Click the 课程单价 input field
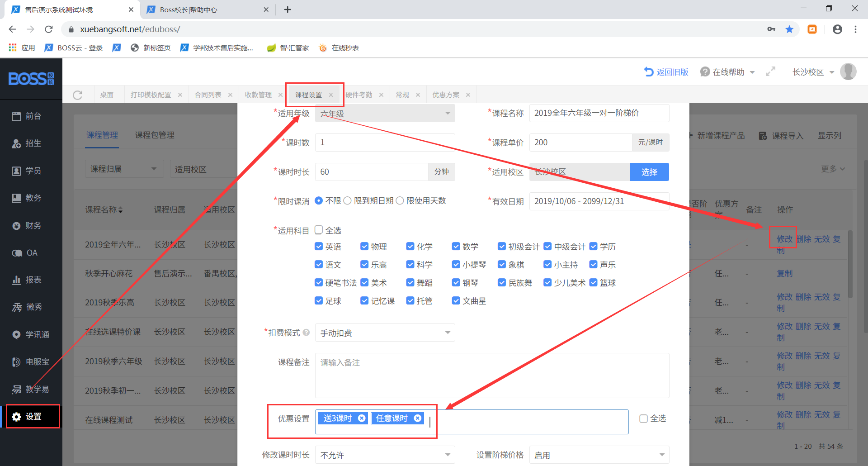The height and width of the screenshot is (466, 868). pyautogui.click(x=580, y=143)
